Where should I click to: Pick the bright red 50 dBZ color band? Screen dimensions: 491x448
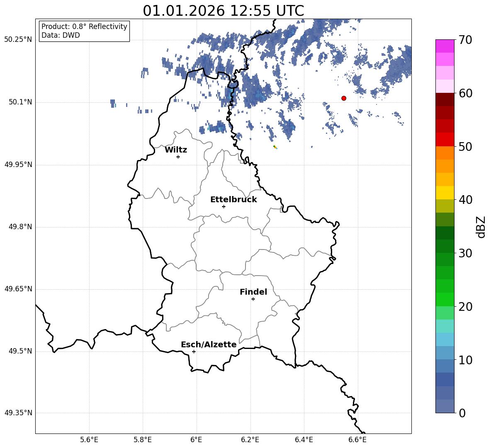[445, 140]
